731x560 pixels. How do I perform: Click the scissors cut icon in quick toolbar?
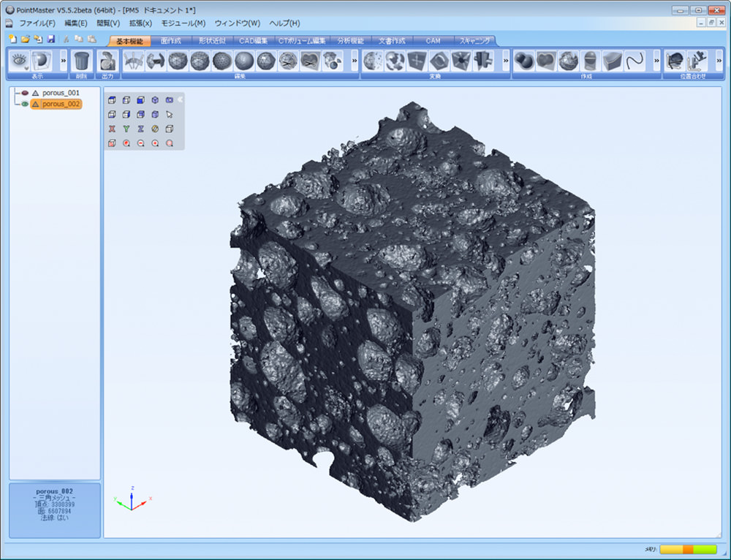click(67, 39)
